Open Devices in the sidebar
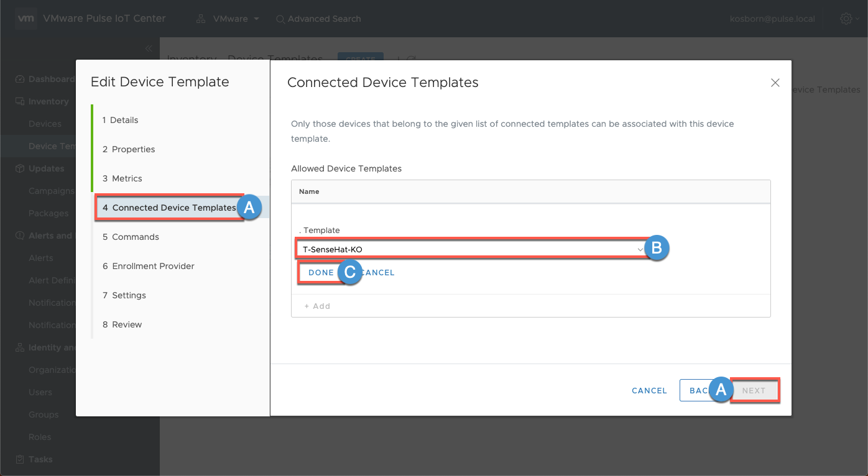The width and height of the screenshot is (868, 476). [45, 124]
